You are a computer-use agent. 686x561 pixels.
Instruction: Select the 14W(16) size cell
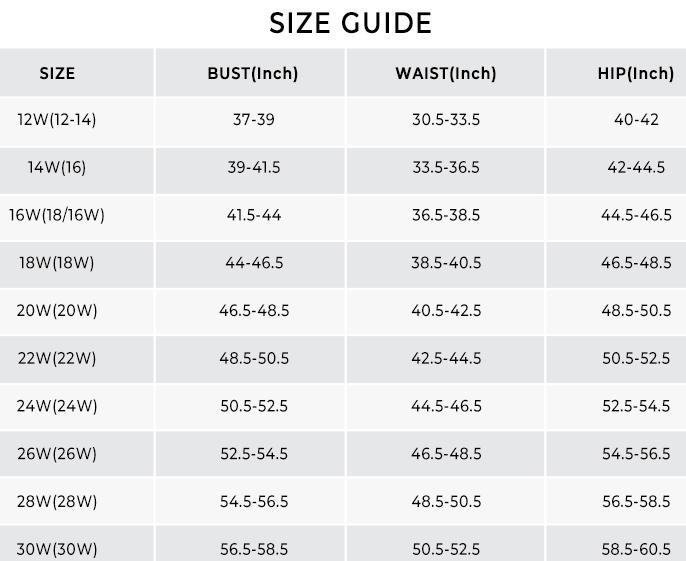click(x=57, y=167)
